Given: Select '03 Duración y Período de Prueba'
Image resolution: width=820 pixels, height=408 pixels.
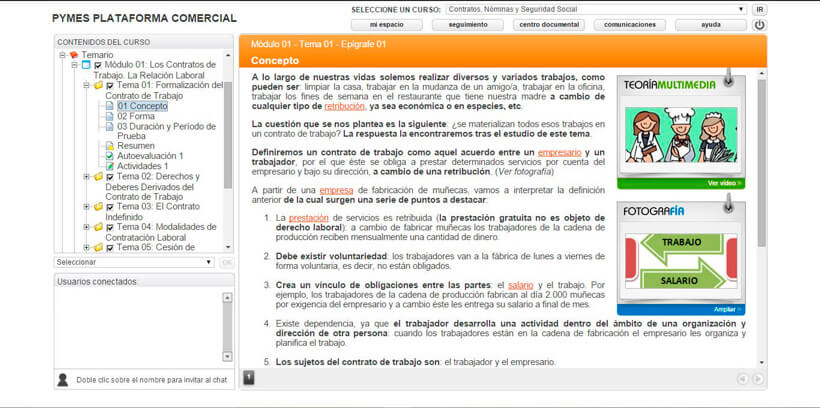Looking at the screenshot, I should [166, 131].
